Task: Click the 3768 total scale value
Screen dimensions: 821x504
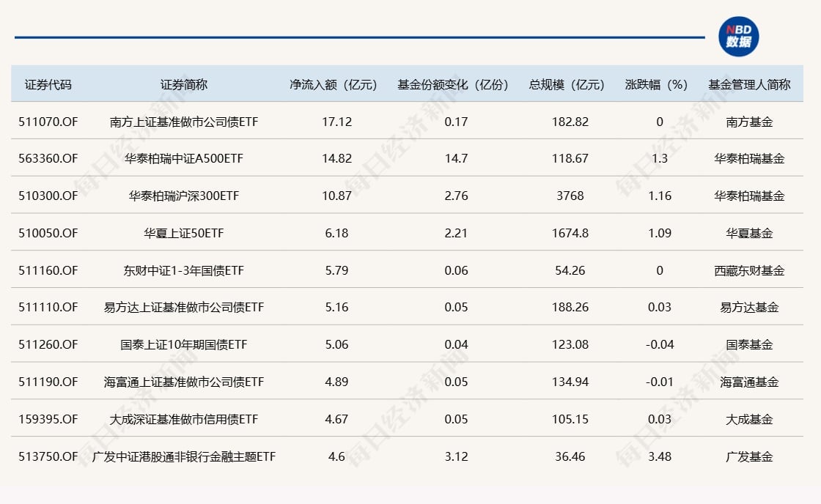Action: [x=570, y=196]
